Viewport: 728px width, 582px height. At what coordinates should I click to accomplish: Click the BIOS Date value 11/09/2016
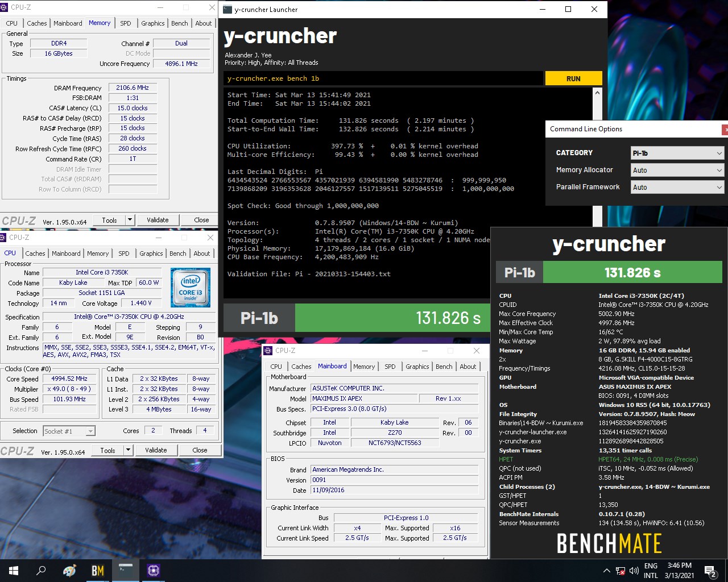(395, 490)
